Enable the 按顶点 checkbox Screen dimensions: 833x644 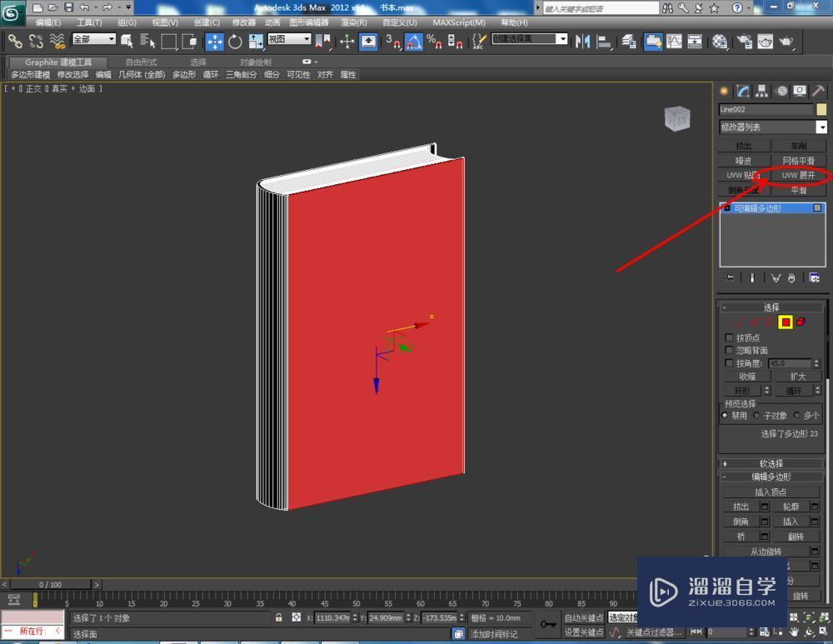pyautogui.click(x=730, y=338)
